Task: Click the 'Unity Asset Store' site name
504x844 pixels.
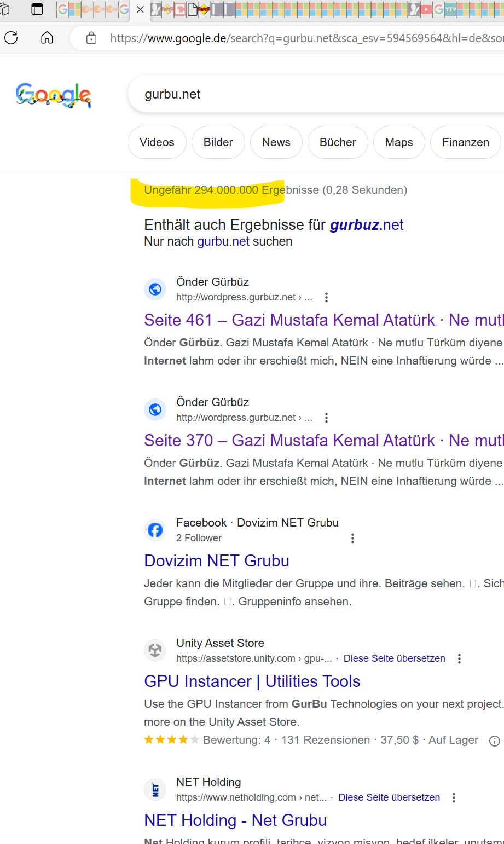Action: pos(220,643)
